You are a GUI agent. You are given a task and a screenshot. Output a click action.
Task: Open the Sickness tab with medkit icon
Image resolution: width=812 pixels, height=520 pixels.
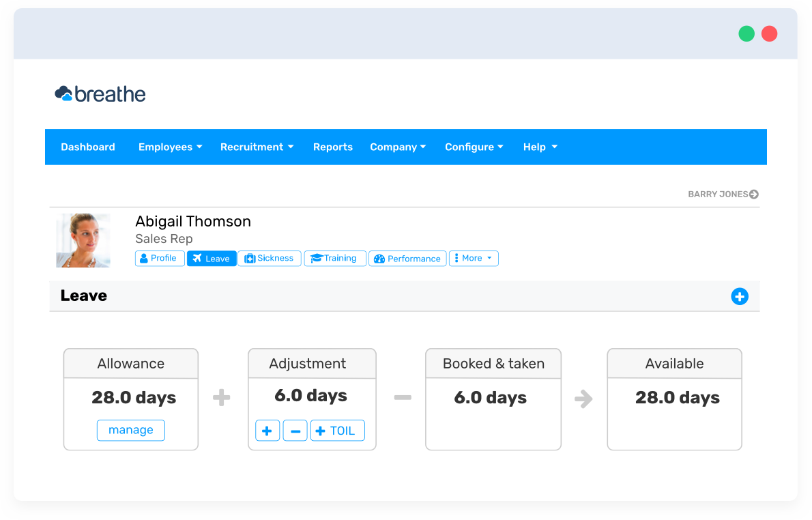(269, 259)
